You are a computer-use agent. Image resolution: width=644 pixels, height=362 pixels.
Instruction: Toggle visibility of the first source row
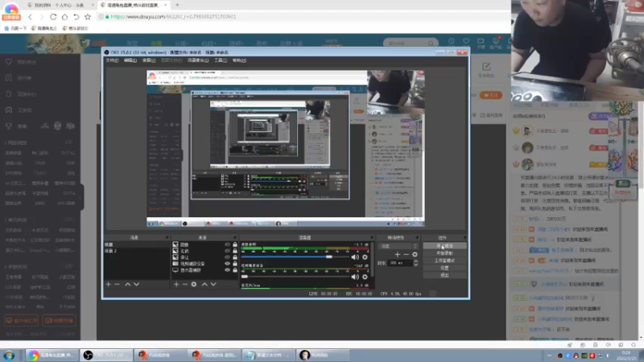click(227, 245)
